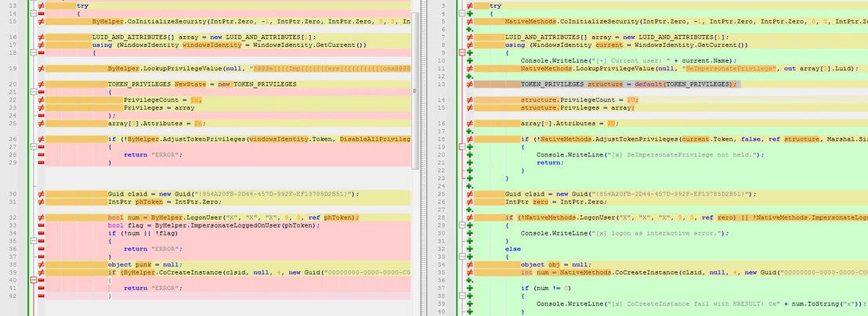Click the green plus marker on right line 21

click(470, 163)
